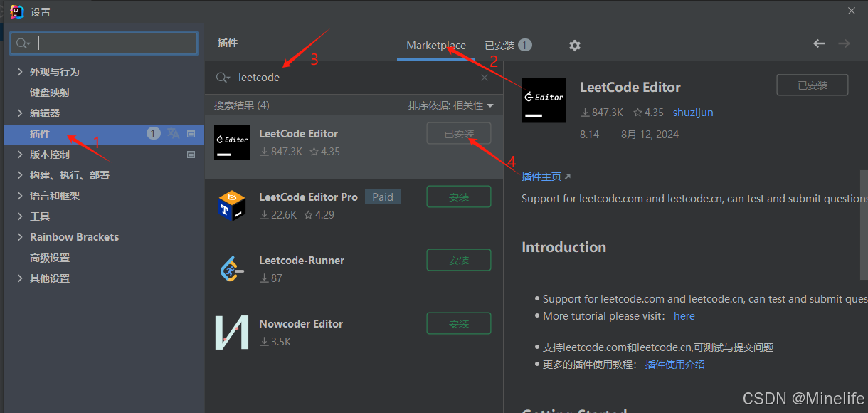Click the Leetcode-Runner plugin icon

coord(232,268)
